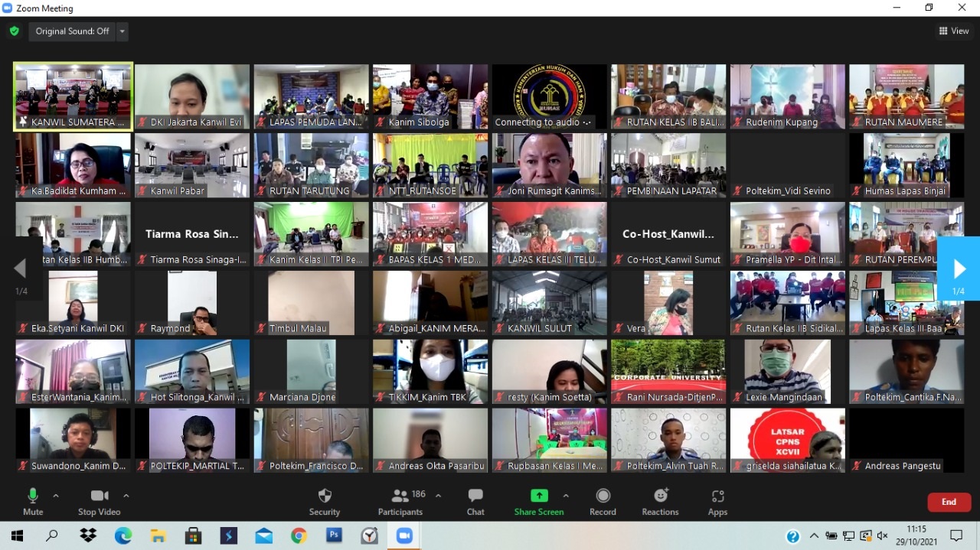The width and height of the screenshot is (980, 550).
Task: Open the View layout menu
Action: pyautogui.click(x=954, y=31)
